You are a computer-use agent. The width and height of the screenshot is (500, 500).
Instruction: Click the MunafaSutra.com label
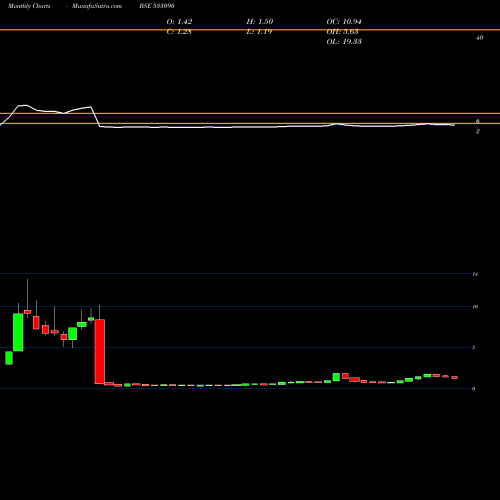click(97, 6)
